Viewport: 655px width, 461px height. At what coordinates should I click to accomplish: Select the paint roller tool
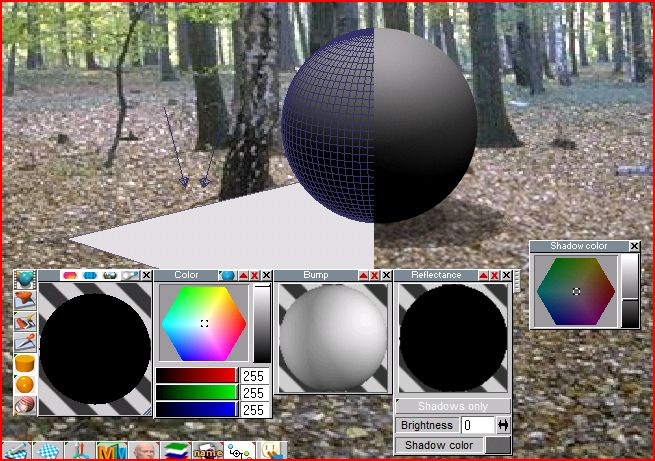coord(25,322)
